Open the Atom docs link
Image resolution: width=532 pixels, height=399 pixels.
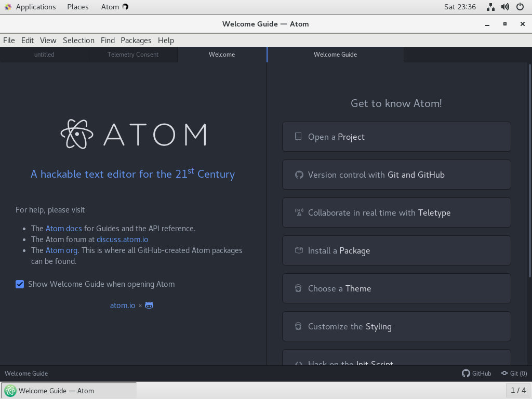(64, 229)
